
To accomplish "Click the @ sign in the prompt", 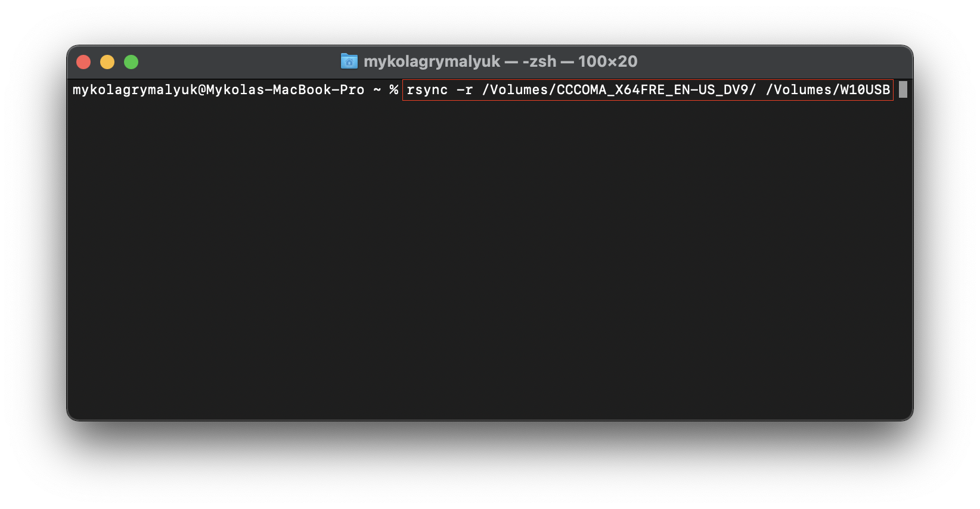I will click(202, 90).
